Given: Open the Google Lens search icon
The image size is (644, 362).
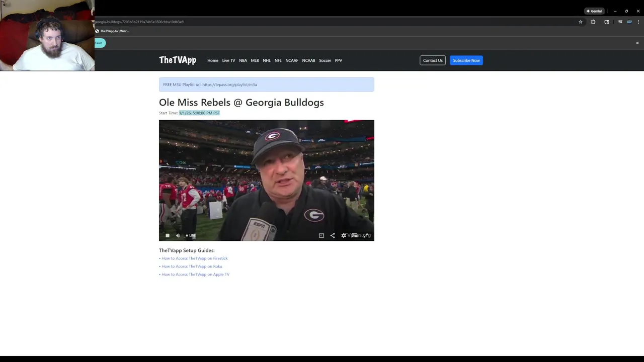Looking at the screenshot, I should point(607,22).
